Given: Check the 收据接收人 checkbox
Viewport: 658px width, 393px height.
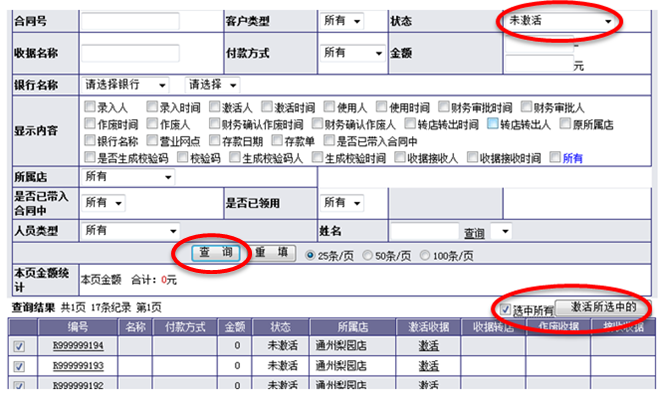Looking at the screenshot, I should coord(400,157).
